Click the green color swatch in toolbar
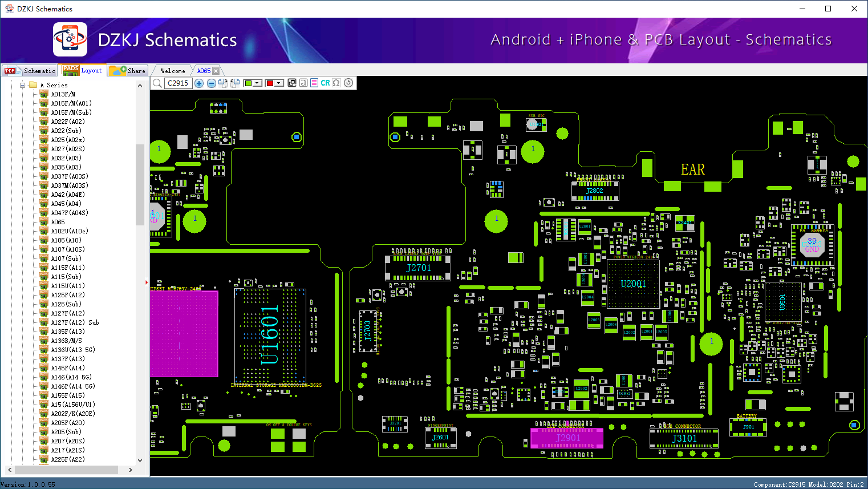 click(248, 83)
